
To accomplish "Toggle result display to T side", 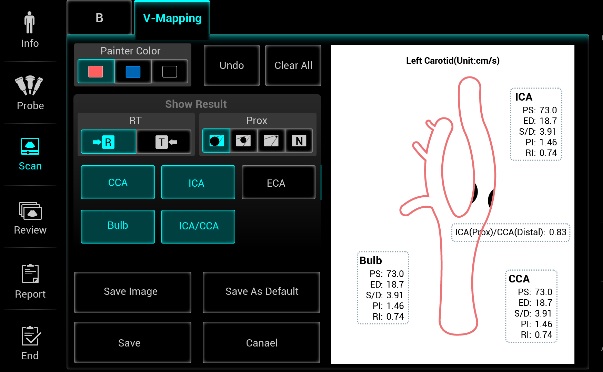I will (164, 142).
